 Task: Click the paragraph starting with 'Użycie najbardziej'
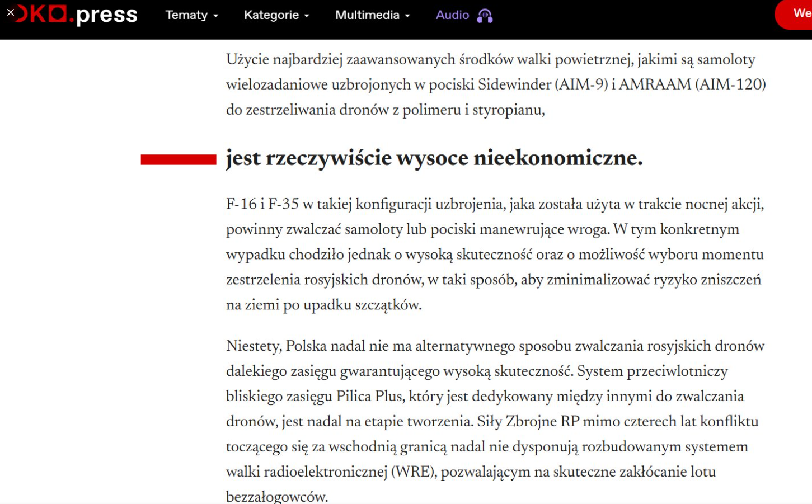point(495,84)
